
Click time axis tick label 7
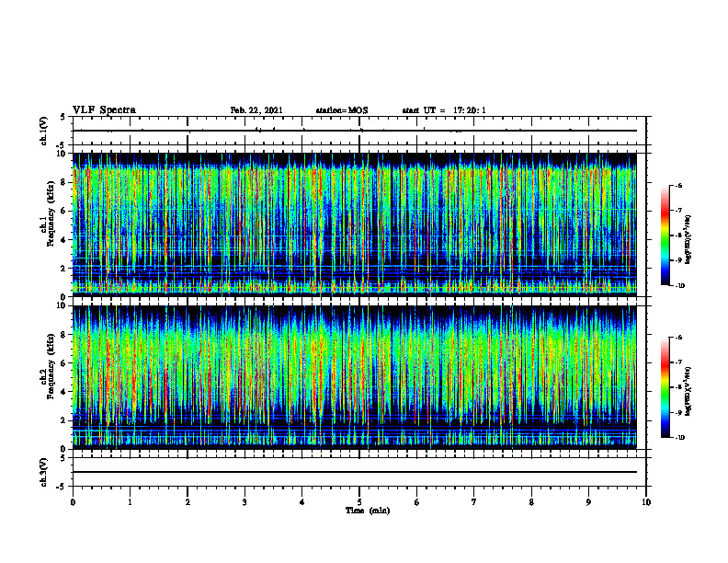(x=474, y=502)
